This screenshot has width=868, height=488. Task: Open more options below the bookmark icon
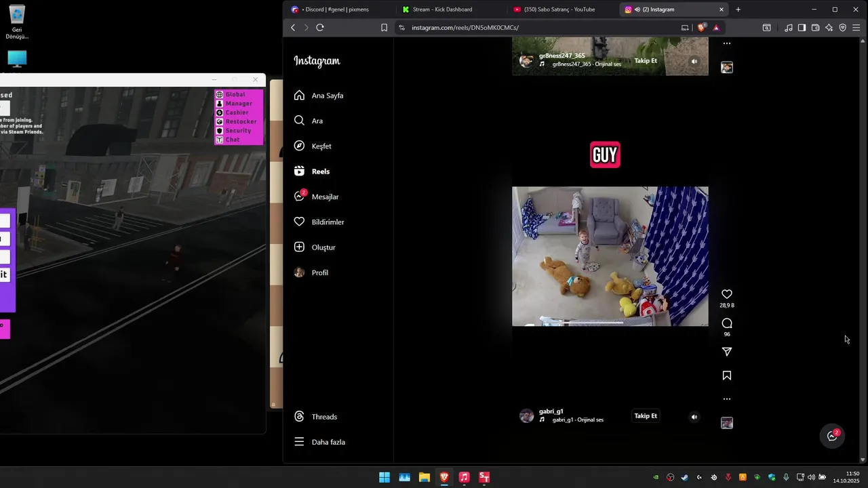coord(727,399)
